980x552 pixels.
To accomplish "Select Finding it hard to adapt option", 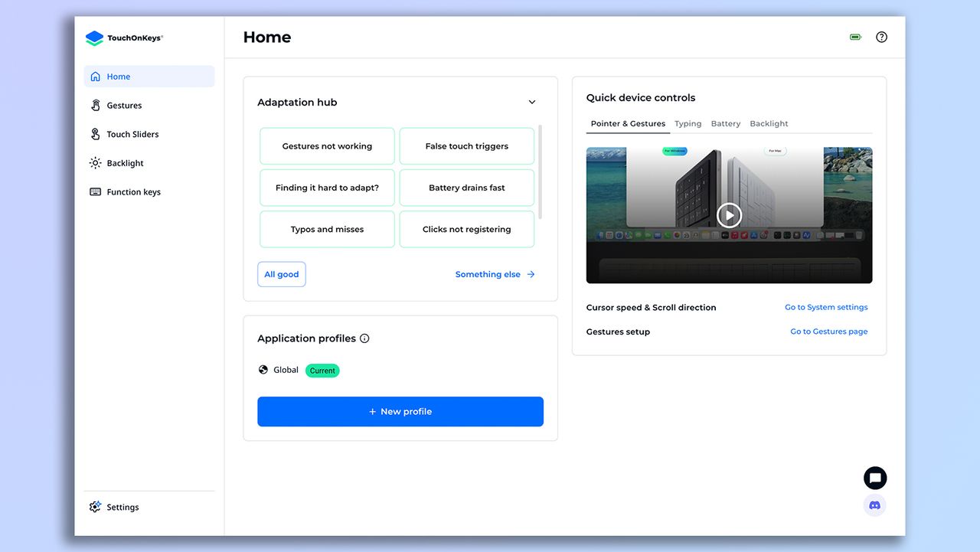I will [x=327, y=188].
